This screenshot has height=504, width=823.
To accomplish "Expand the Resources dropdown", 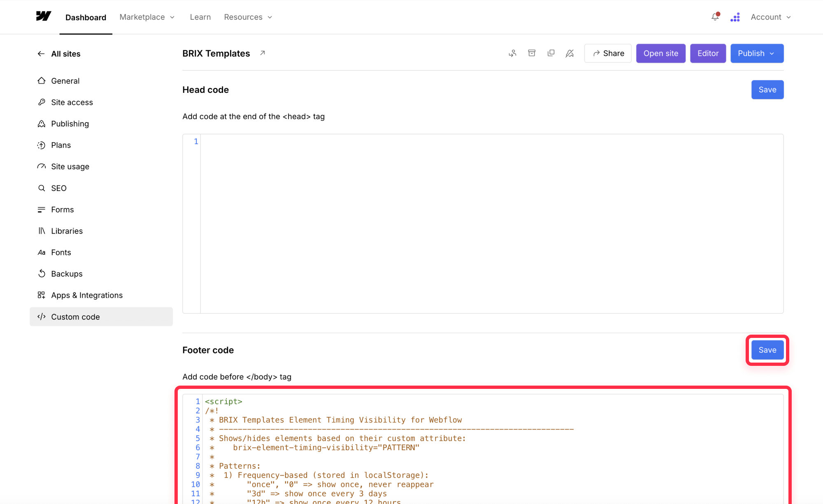I will click(248, 17).
